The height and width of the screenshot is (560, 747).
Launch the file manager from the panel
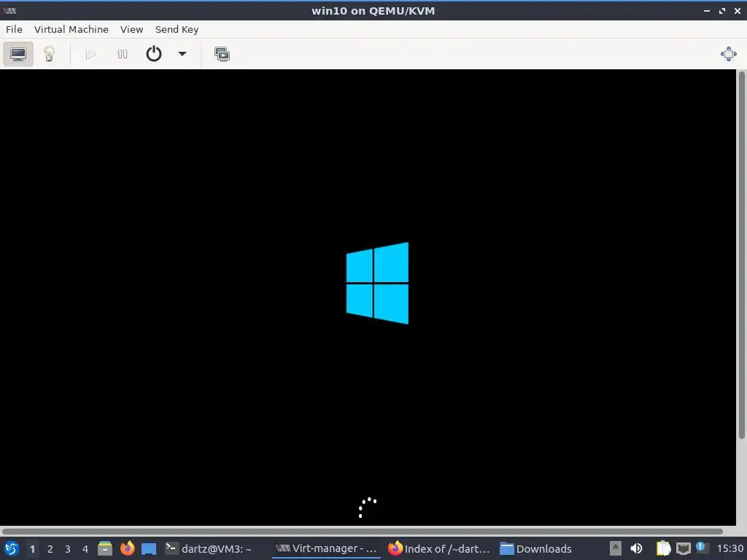(105, 548)
